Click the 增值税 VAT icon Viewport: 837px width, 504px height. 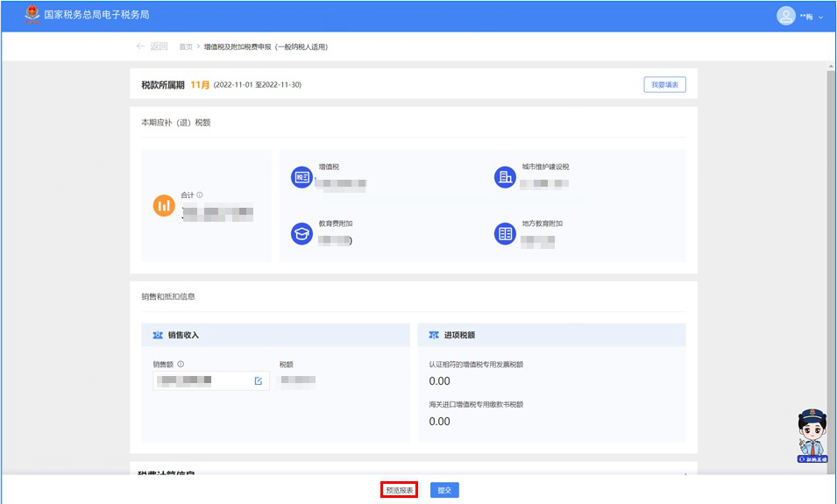click(x=301, y=177)
